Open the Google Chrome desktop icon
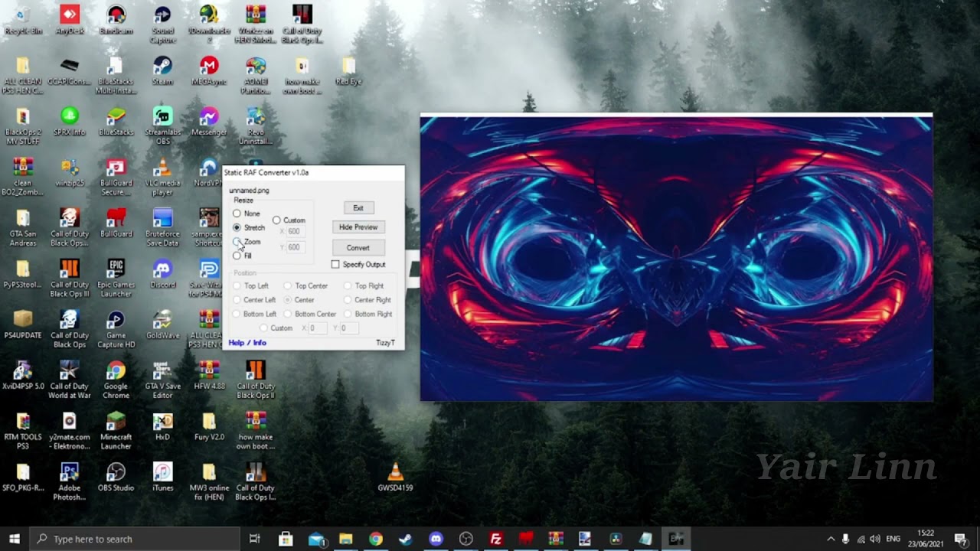980x551 pixels. click(116, 380)
